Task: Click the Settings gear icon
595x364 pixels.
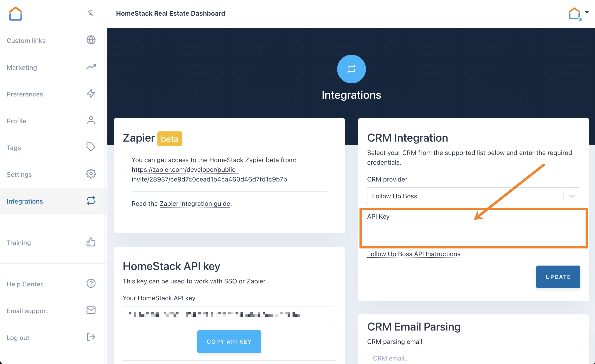Action: click(91, 174)
